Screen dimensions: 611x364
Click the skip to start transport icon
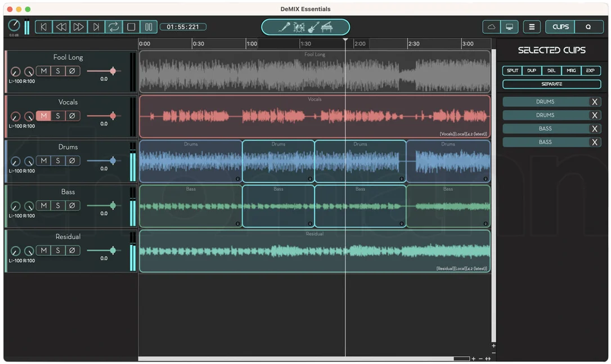[x=44, y=27]
